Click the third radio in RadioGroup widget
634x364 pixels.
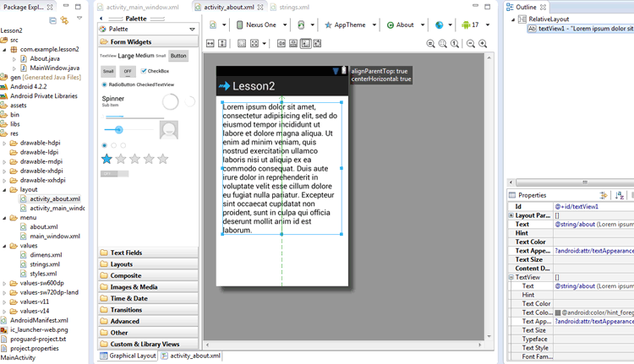pyautogui.click(x=123, y=145)
